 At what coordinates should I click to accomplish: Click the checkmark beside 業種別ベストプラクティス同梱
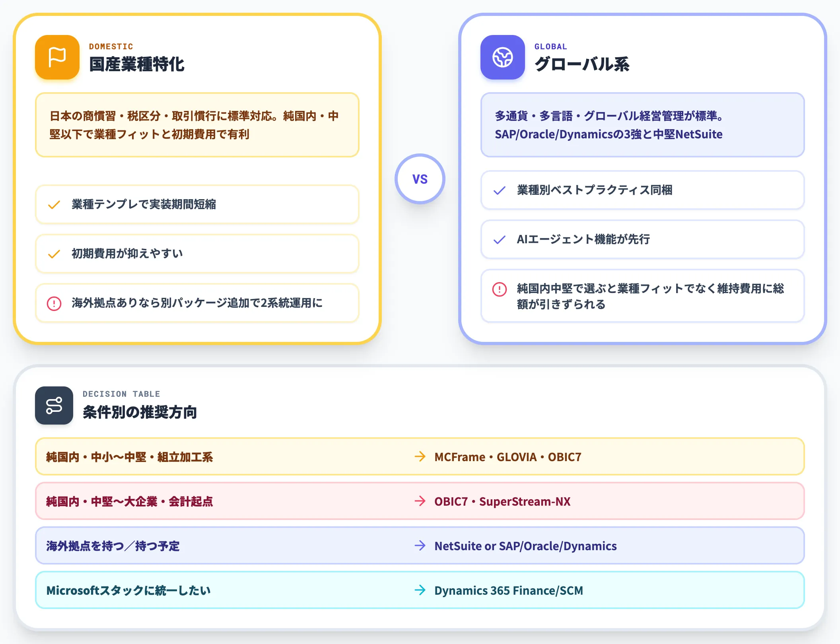500,190
